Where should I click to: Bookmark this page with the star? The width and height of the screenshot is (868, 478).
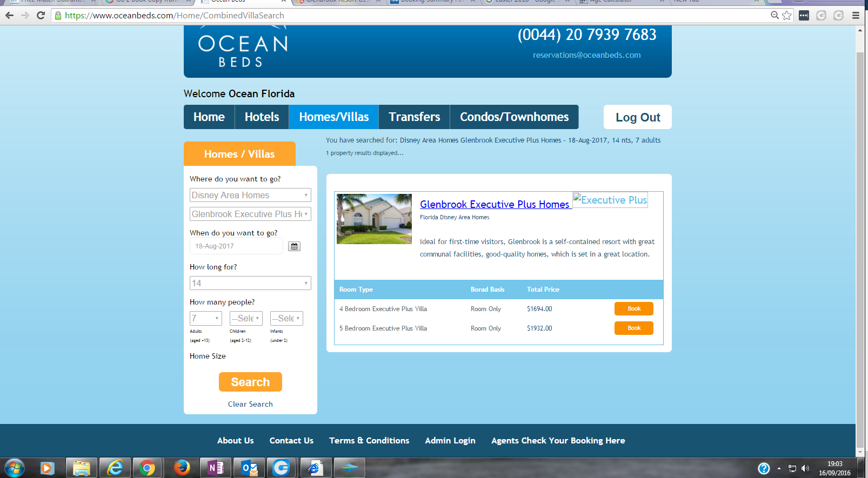click(787, 15)
